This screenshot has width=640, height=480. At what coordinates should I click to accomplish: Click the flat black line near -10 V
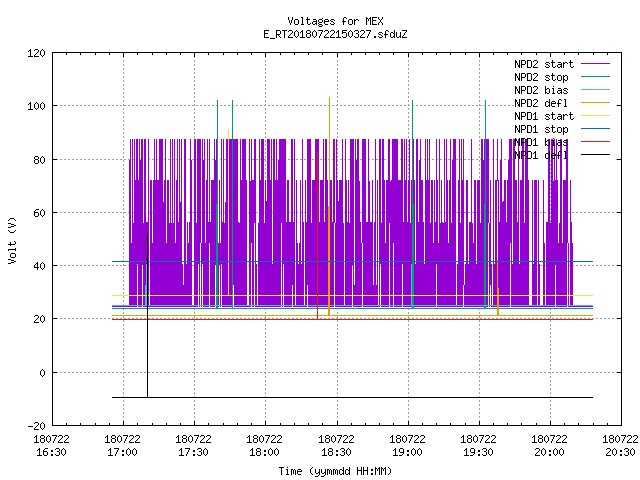click(x=352, y=397)
